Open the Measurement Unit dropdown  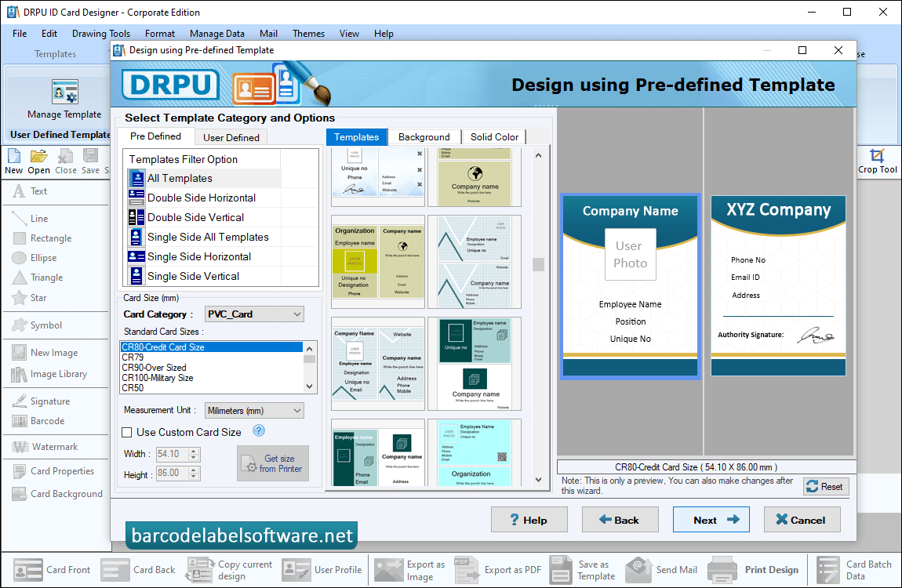pyautogui.click(x=254, y=410)
